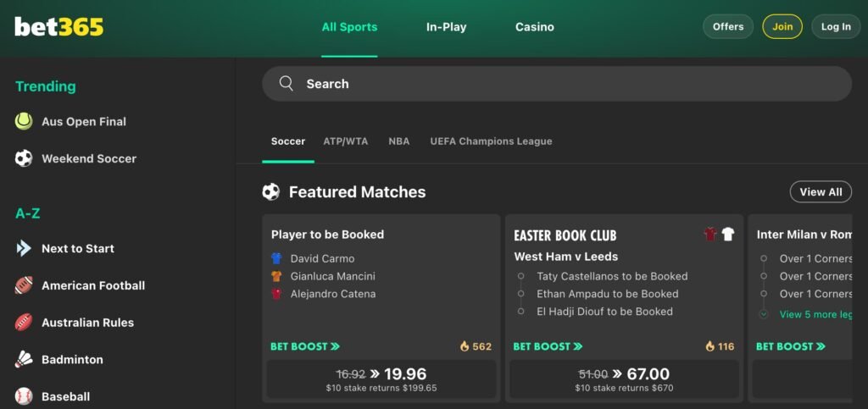Screen dimensions: 868x409
Task: Open American Football via its ball icon
Action: tap(24, 285)
